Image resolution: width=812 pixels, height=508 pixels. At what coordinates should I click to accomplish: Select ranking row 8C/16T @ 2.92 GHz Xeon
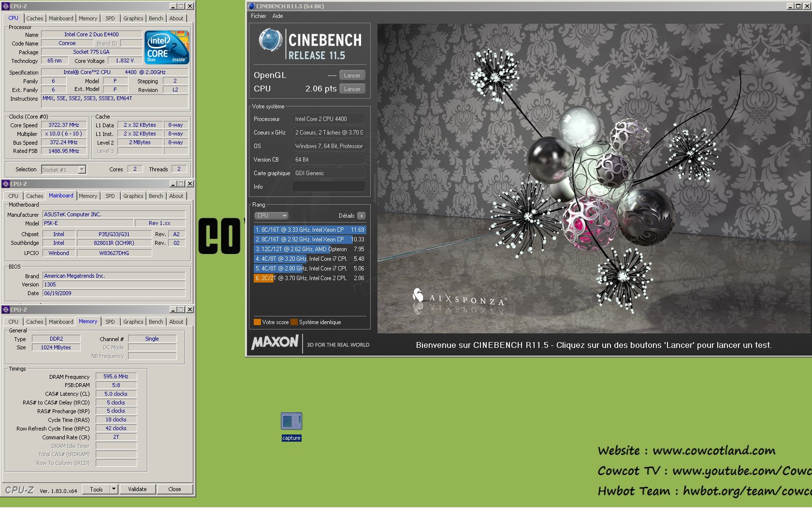(x=310, y=239)
